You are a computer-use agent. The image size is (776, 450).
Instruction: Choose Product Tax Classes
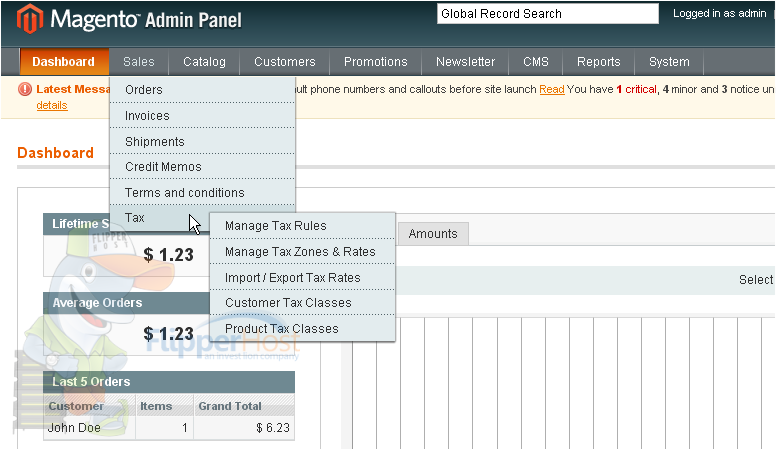302,329
